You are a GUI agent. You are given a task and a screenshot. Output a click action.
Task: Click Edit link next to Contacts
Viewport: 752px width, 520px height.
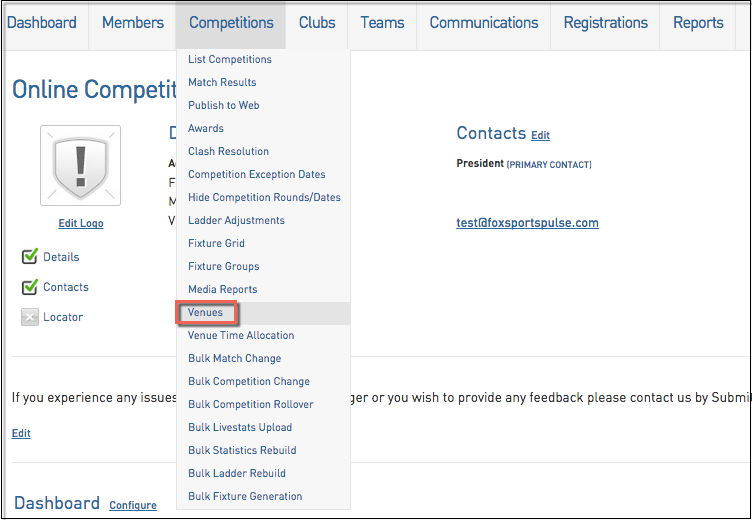[540, 136]
